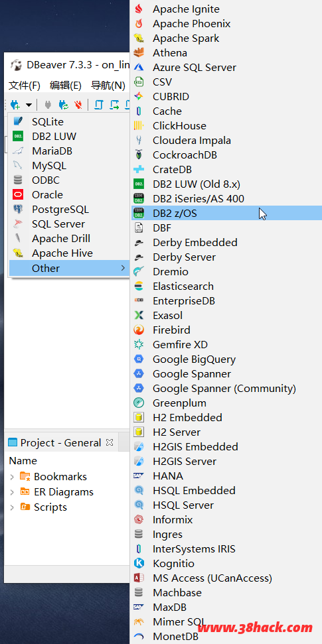This screenshot has height=644, width=322.
Task: Click the Google BigQuery icon
Action: click(139, 359)
